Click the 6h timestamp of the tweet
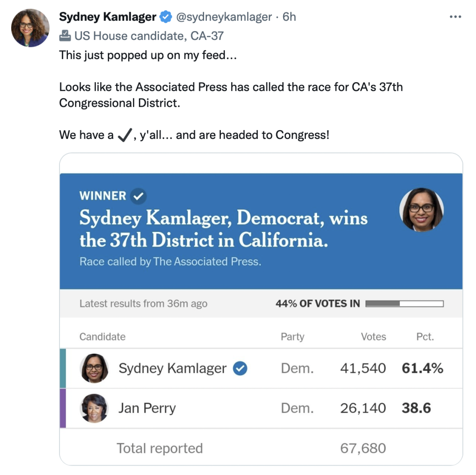 289,17
